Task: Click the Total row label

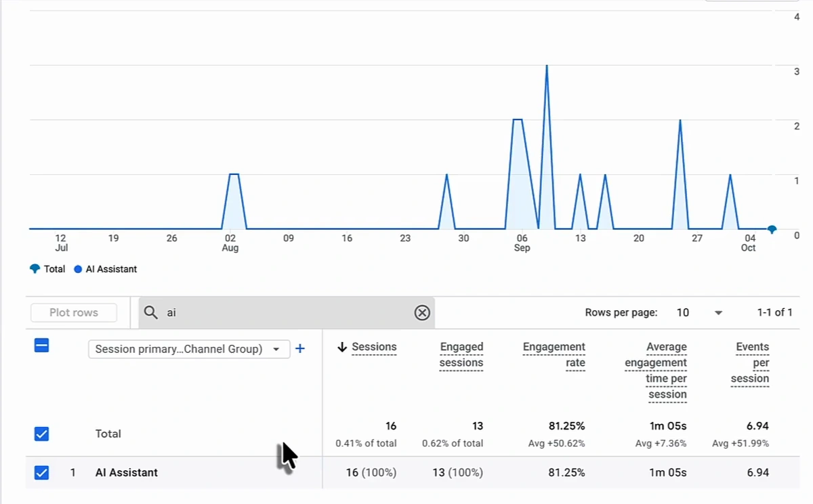Action: click(x=108, y=434)
